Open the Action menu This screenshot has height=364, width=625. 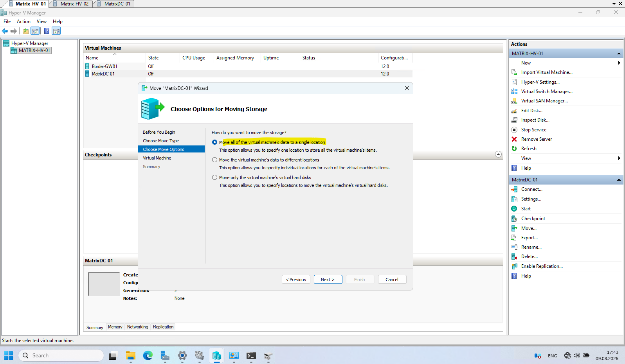23,22
